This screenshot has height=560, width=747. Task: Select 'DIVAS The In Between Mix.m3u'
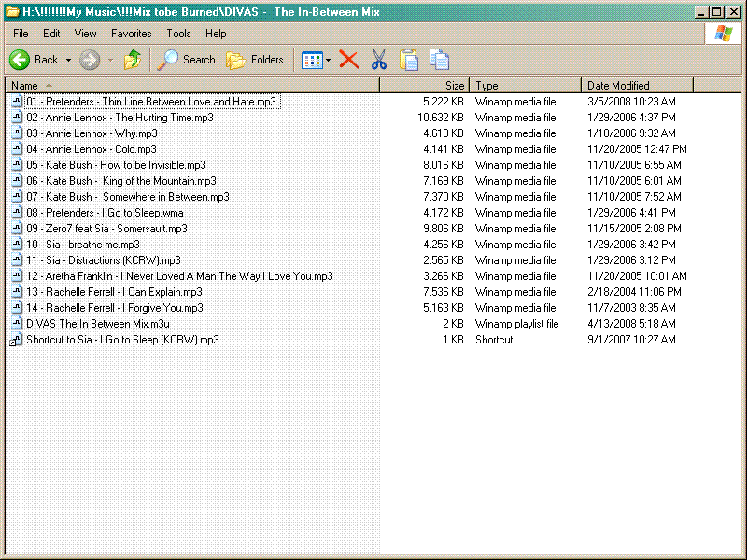[x=98, y=324]
